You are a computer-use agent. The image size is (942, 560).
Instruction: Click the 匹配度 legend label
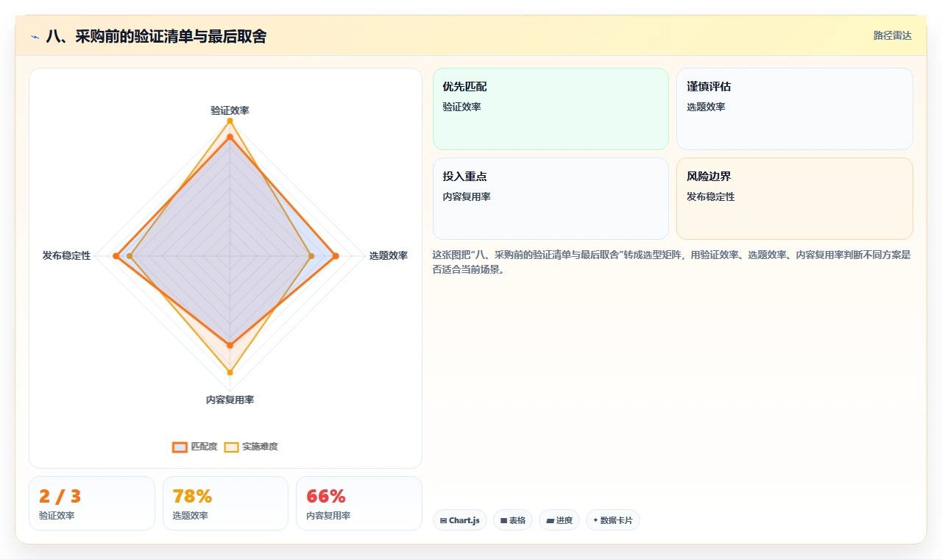204,447
